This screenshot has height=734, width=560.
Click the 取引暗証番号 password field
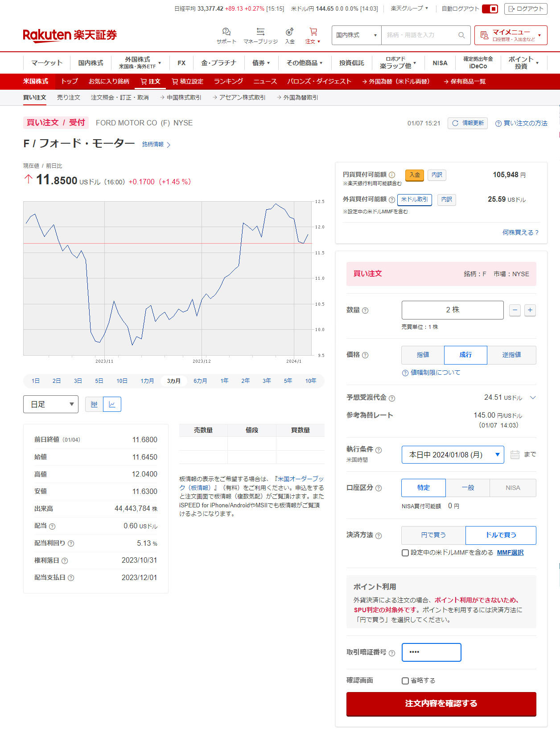[x=431, y=652]
